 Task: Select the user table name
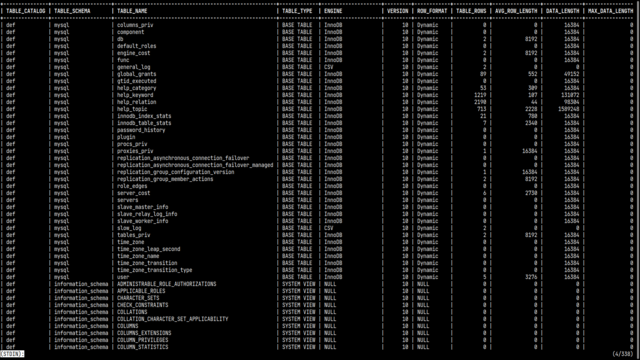tap(123, 277)
